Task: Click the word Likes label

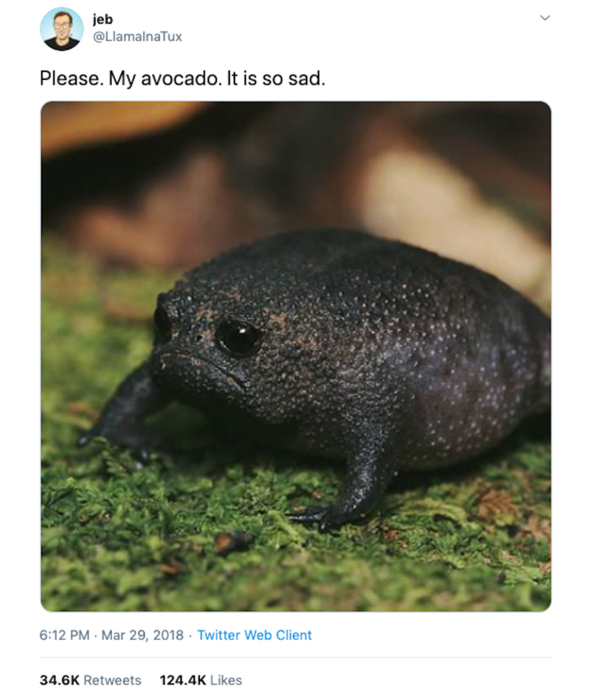Action: (226, 680)
